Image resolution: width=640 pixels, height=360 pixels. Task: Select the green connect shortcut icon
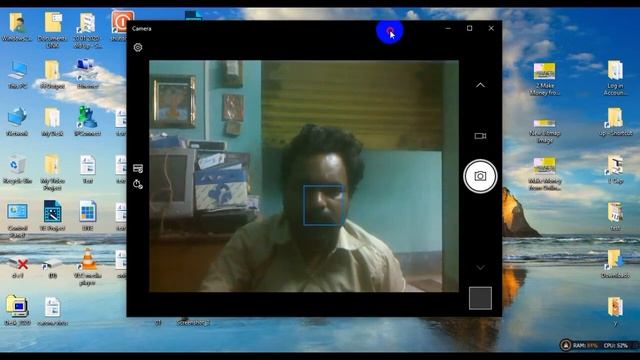[x=87, y=122]
